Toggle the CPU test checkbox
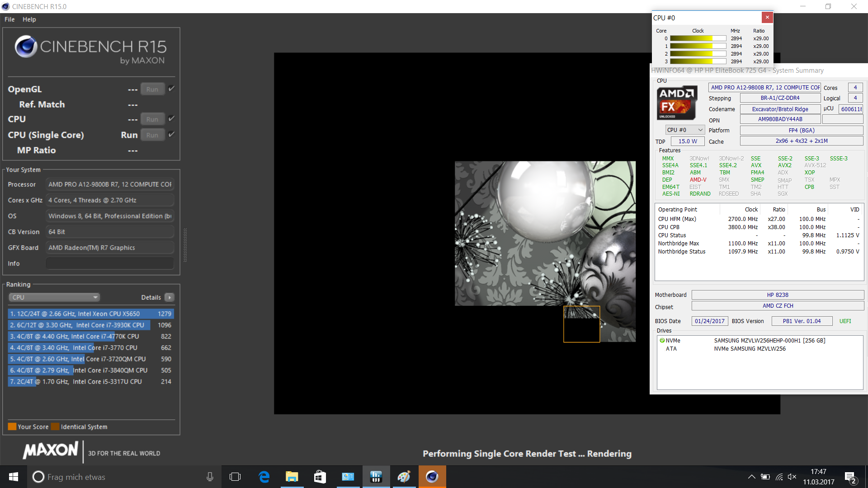 (x=171, y=118)
